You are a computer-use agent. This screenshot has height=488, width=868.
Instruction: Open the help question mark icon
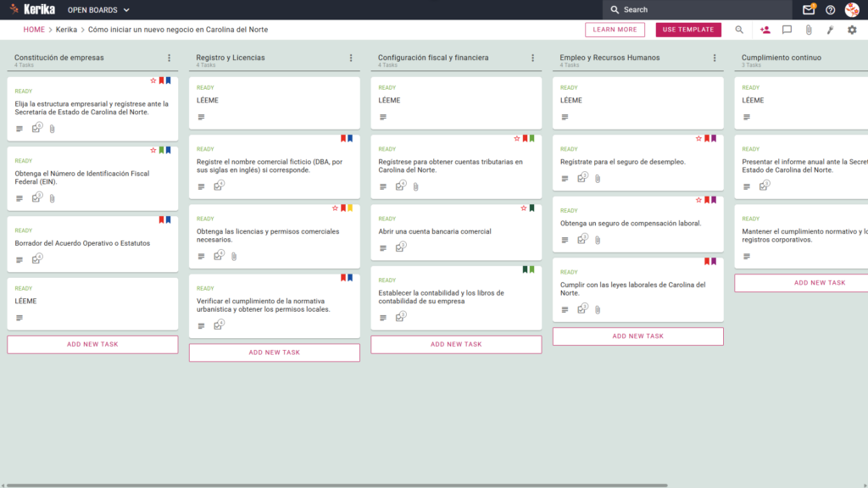[x=830, y=10]
